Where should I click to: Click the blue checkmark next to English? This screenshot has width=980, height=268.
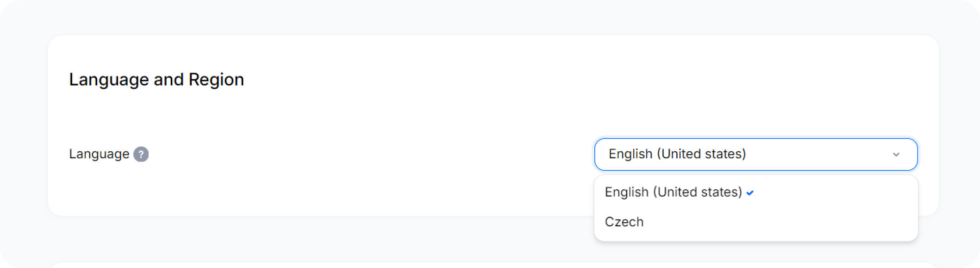[750, 193]
